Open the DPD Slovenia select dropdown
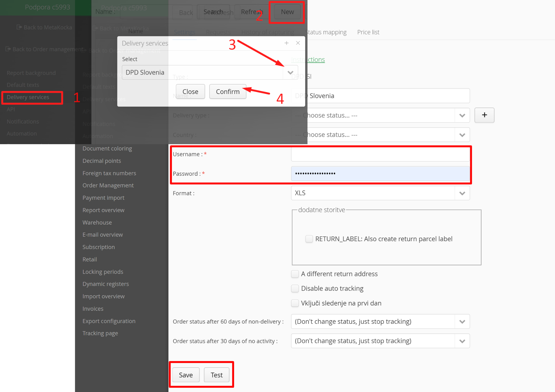 (x=290, y=73)
